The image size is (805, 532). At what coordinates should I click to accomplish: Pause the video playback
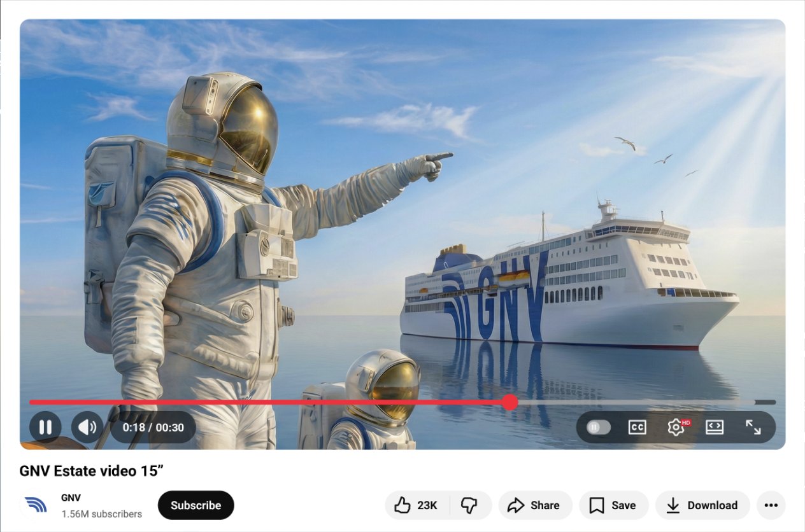(x=45, y=427)
